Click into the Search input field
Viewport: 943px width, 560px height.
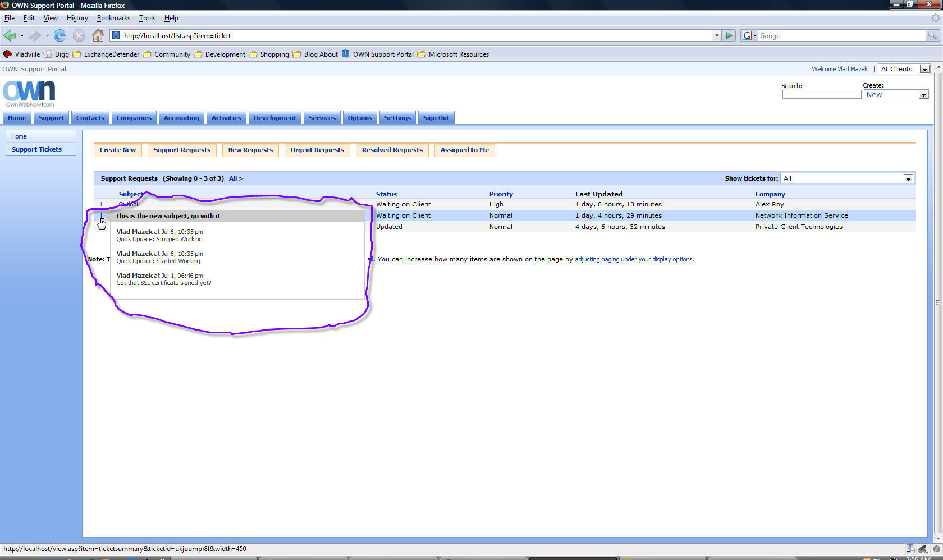tap(821, 95)
